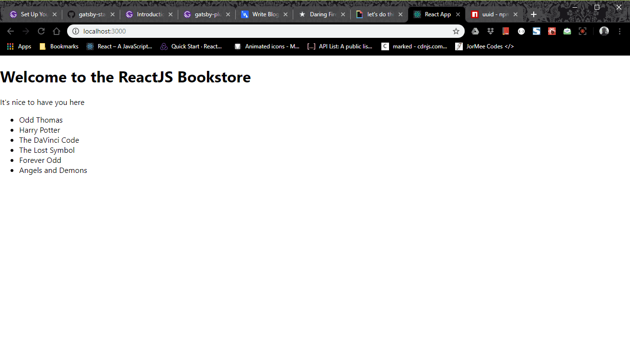Viewport: 630px width, 364px height.
Task: Open the JorMee Codes bookmark
Action: click(484, 46)
